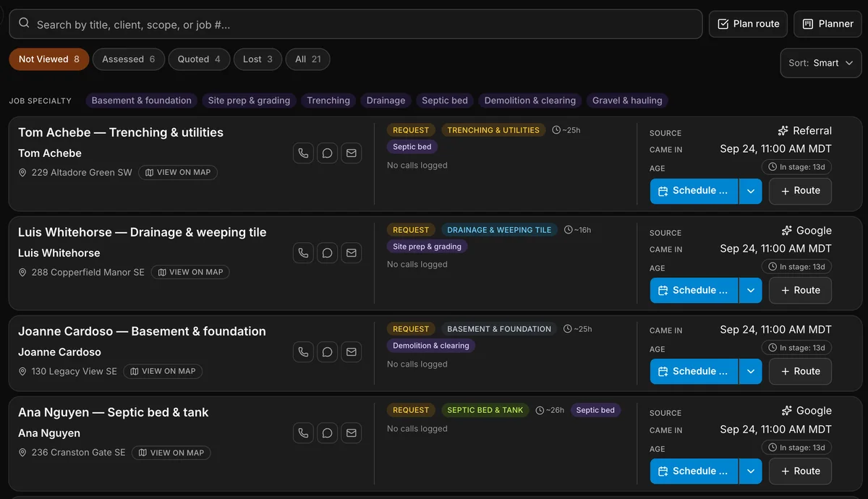The image size is (868, 499).
Task: Focus the job search field
Action: click(x=356, y=24)
